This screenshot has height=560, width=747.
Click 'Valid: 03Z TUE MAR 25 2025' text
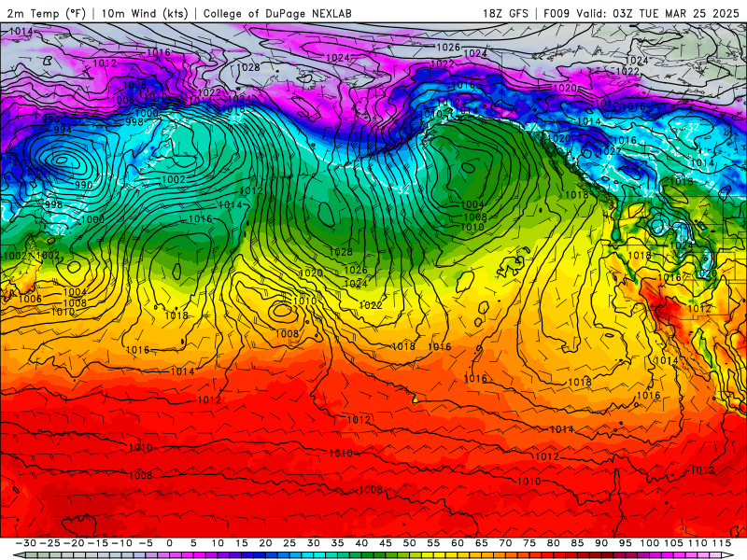tap(657, 13)
